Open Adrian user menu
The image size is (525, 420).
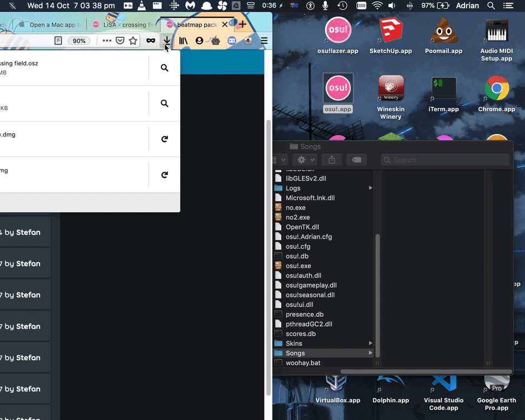click(x=467, y=6)
